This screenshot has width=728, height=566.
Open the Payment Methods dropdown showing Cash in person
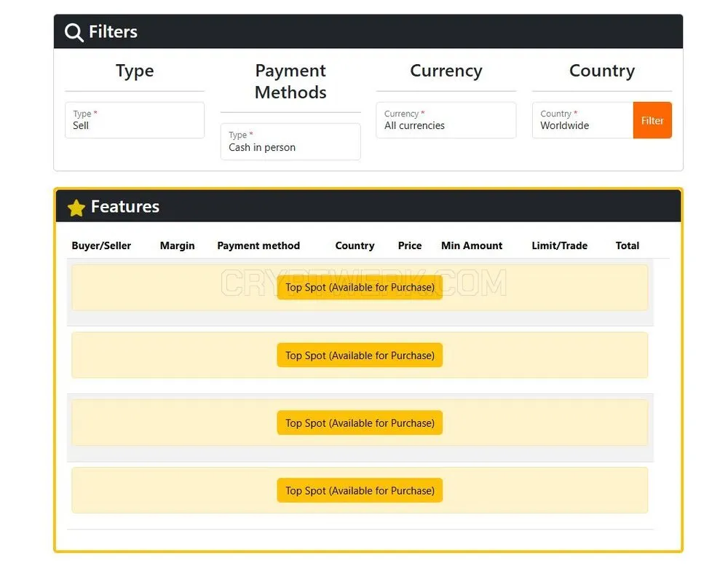click(x=290, y=141)
